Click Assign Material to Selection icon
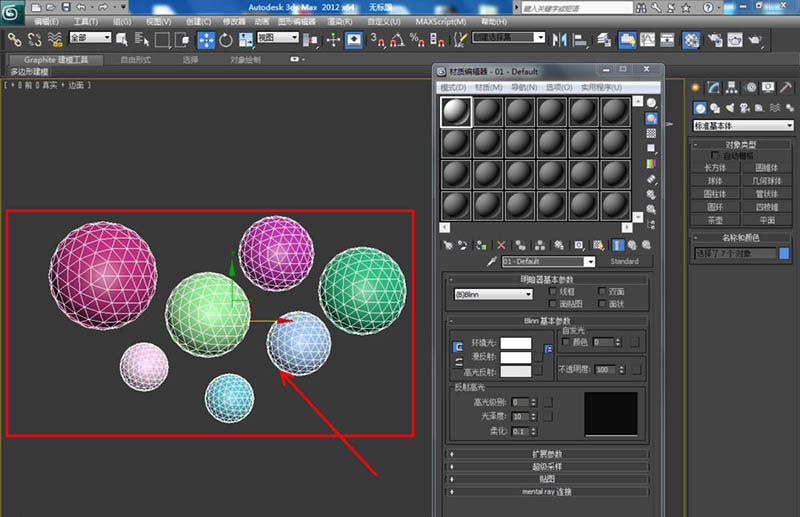Viewport: 800px width, 517px height. coord(481,245)
